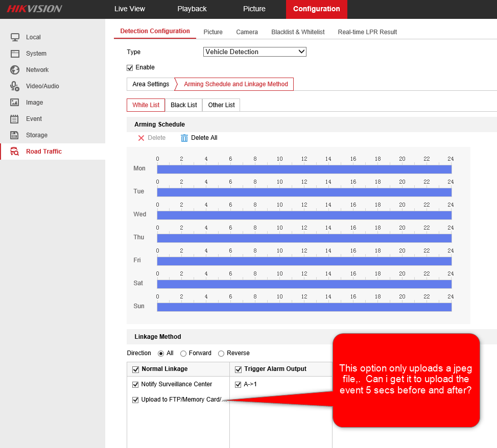Viewport: 497px width, 448px height.
Task: Click the Storage disk icon
Action: click(x=15, y=135)
